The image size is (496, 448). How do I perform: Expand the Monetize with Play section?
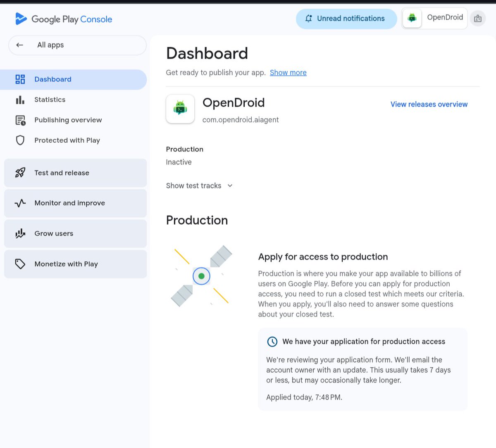click(x=76, y=264)
